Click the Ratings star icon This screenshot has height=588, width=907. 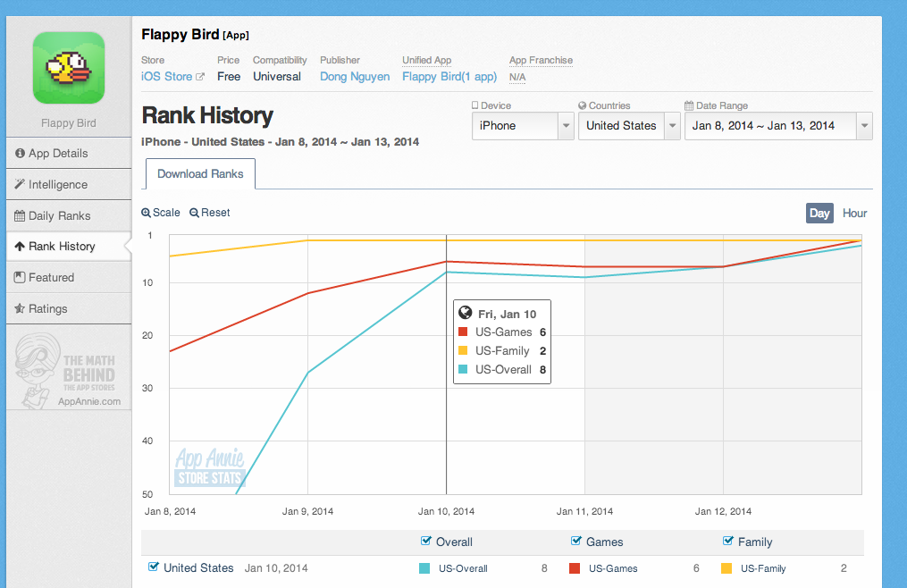tap(20, 309)
